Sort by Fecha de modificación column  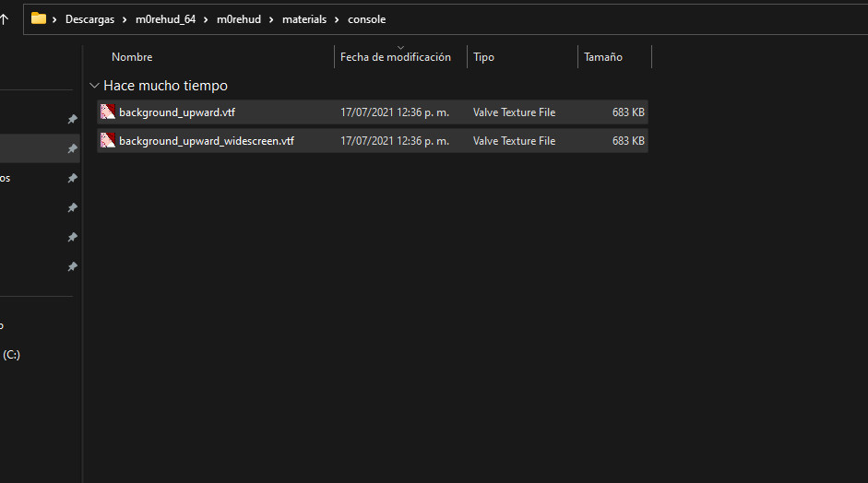coord(395,57)
